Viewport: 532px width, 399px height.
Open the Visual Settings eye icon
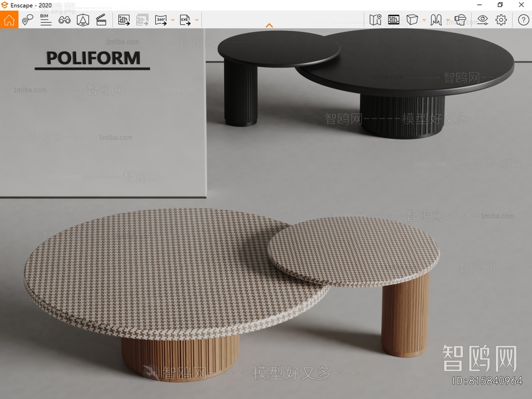[482, 20]
